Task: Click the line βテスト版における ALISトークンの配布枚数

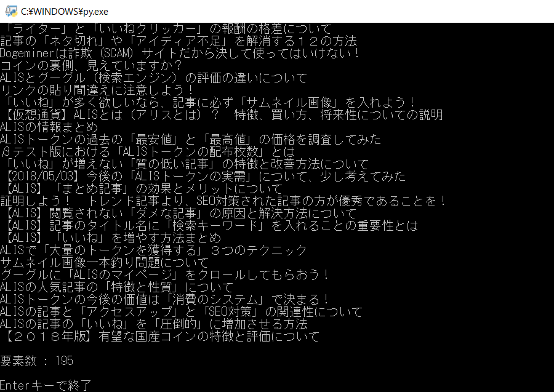Action: (x=148, y=152)
